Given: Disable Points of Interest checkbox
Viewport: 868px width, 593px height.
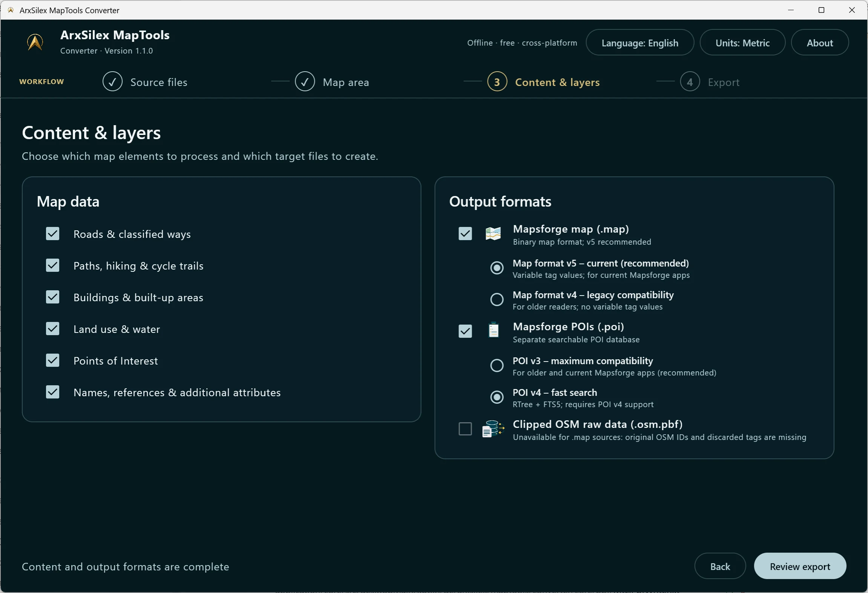Looking at the screenshot, I should tap(52, 360).
